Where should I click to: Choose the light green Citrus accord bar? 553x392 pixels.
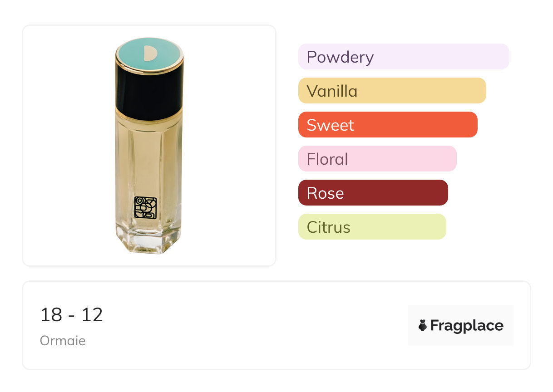click(372, 227)
